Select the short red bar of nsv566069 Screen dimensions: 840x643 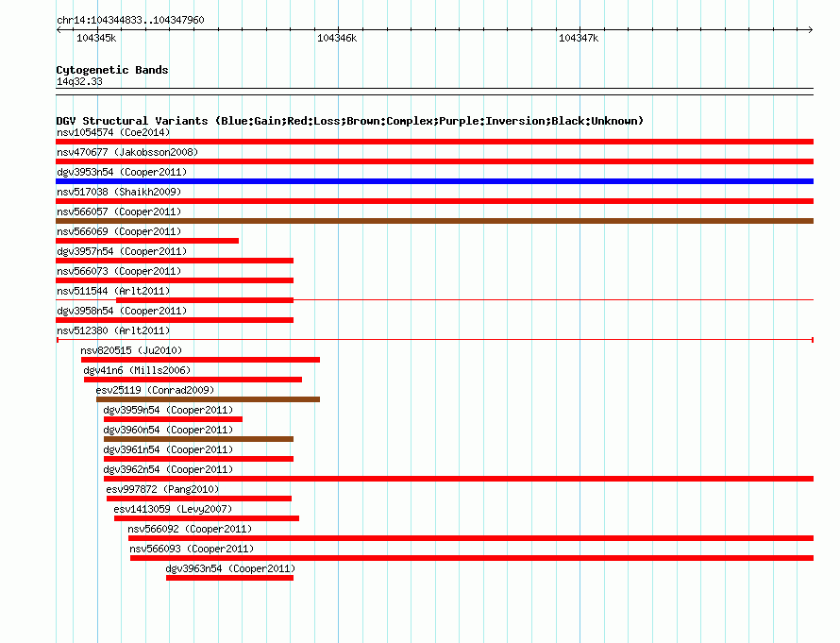147,241
